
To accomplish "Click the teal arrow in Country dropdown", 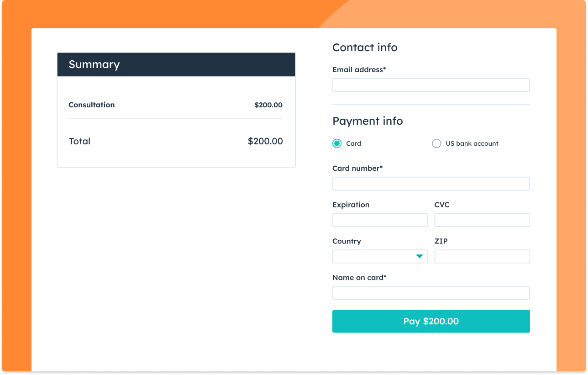I will (420, 257).
